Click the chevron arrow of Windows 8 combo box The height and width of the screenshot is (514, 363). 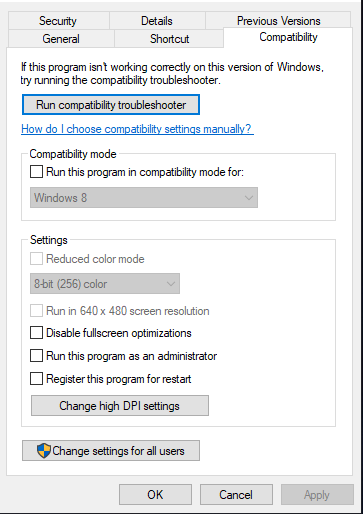[248, 198]
